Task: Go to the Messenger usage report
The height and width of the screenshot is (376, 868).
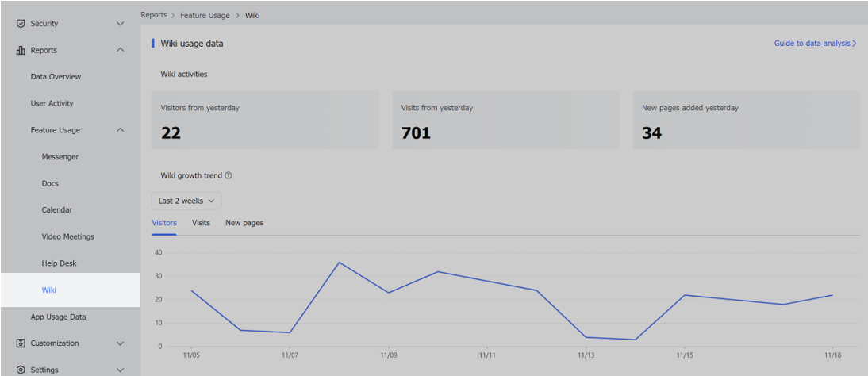Action: click(x=60, y=157)
